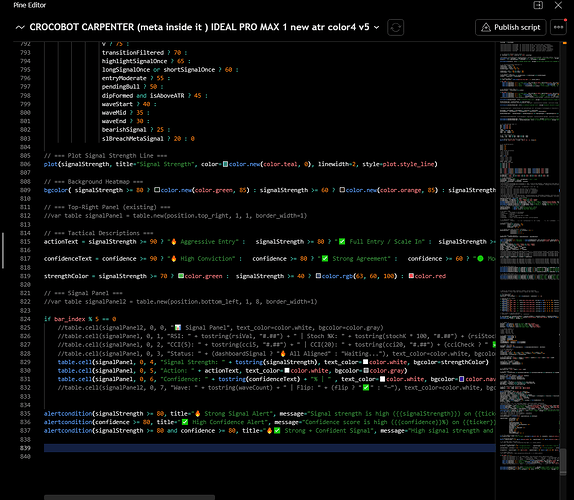Open teal color swatch on the plot line
The image size is (574, 500).
226,164
